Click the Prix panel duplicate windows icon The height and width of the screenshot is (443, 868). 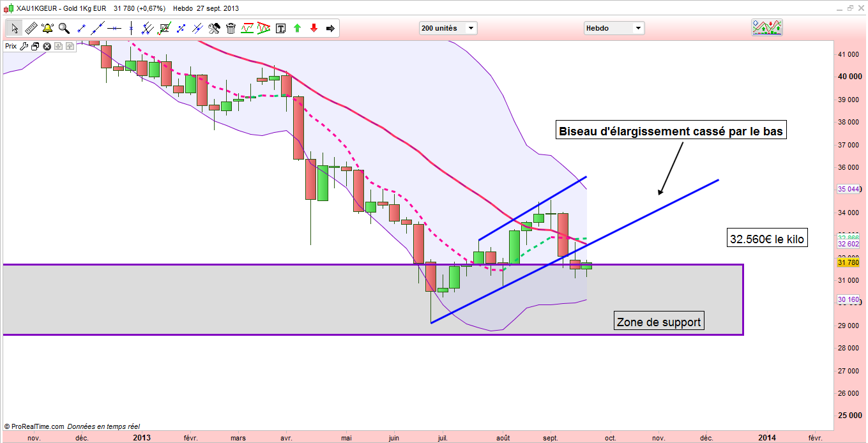coord(35,46)
